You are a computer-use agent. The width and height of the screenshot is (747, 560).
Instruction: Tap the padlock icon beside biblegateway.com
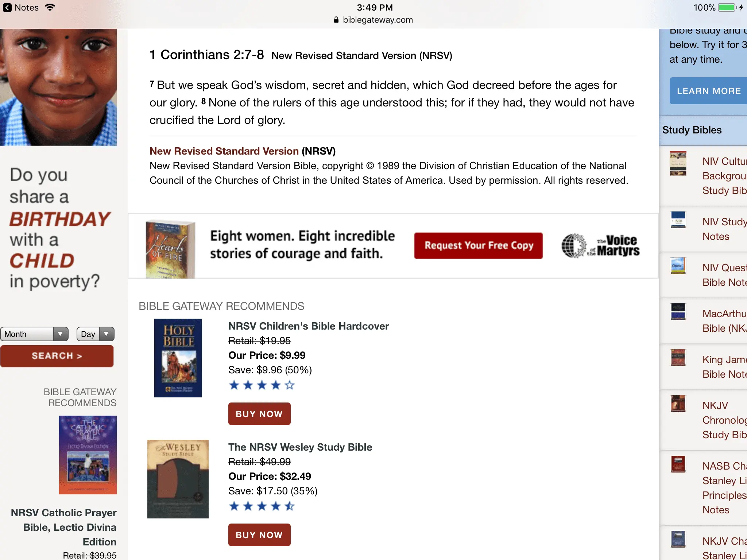(x=336, y=20)
